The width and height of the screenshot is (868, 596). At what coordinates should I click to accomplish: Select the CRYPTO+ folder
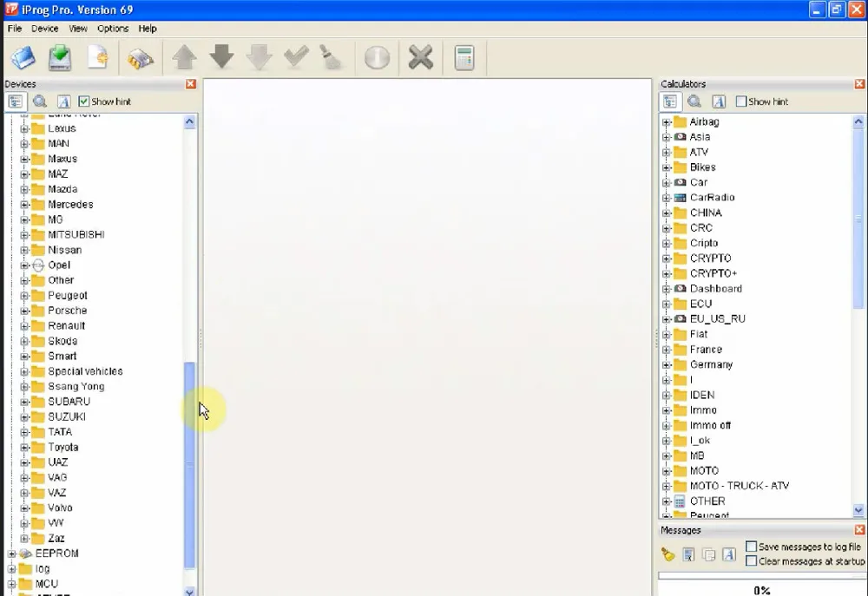coord(713,273)
